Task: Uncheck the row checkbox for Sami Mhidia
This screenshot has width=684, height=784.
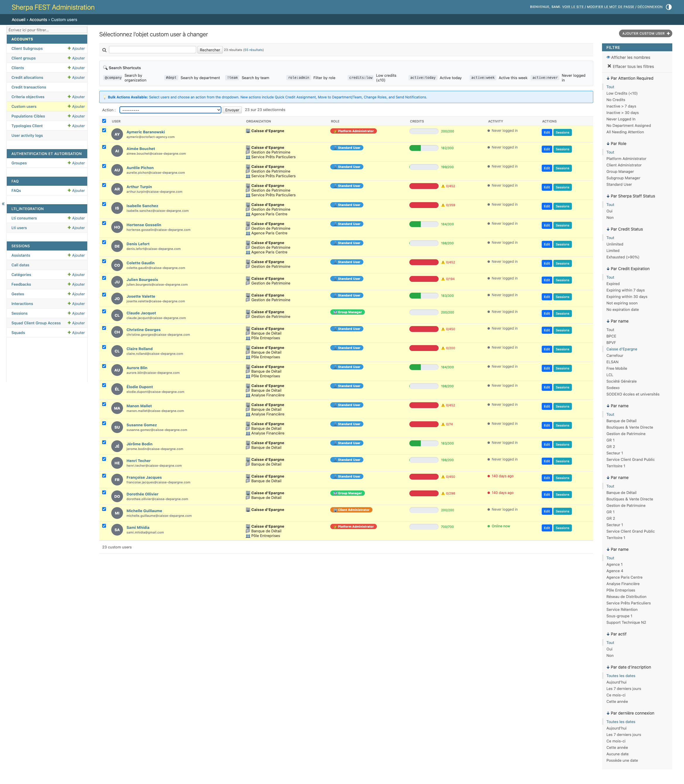Action: click(x=104, y=526)
